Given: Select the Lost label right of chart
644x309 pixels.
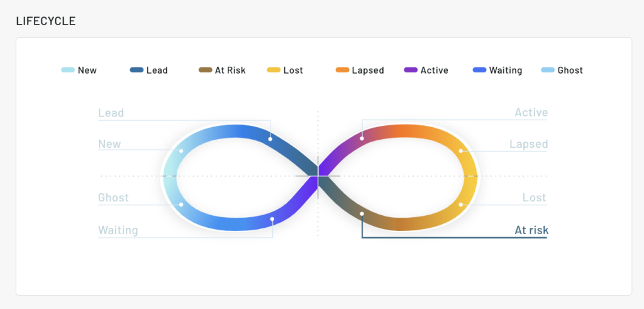Looking at the screenshot, I should (x=535, y=198).
